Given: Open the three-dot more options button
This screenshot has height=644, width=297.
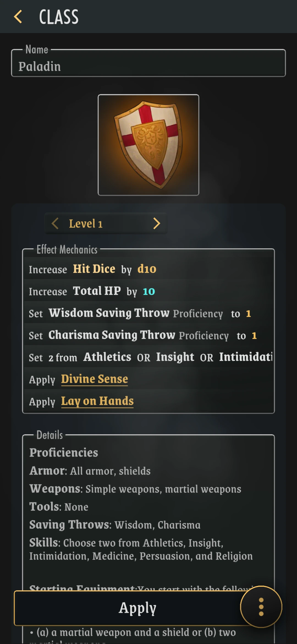Looking at the screenshot, I should click(x=261, y=607).
